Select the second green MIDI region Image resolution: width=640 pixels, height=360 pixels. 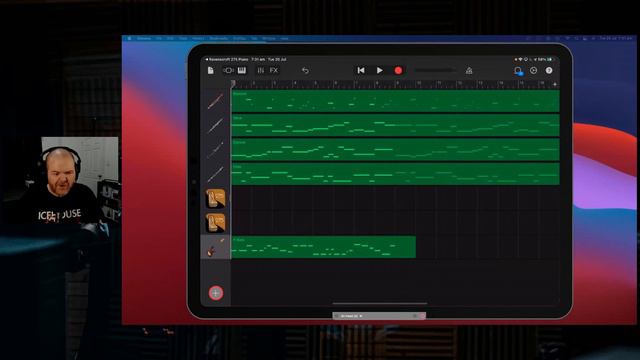(395, 125)
